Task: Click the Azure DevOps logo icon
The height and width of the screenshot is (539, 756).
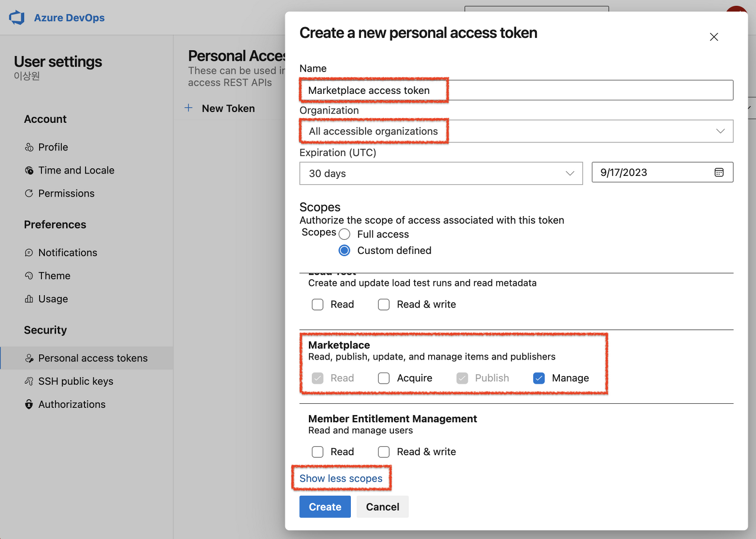Action: point(17,18)
